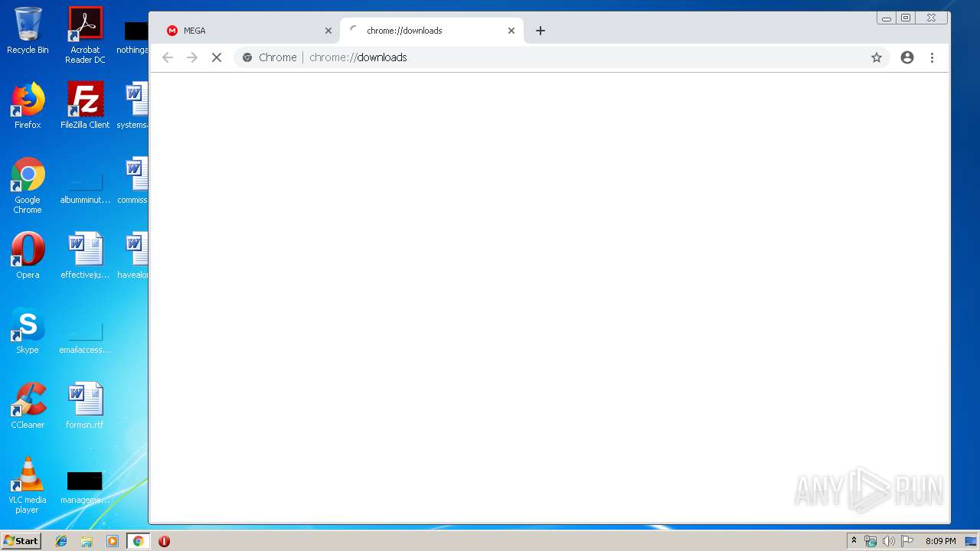The image size is (980, 551).
Task: Launch Firefox from desktop
Action: coord(28,106)
